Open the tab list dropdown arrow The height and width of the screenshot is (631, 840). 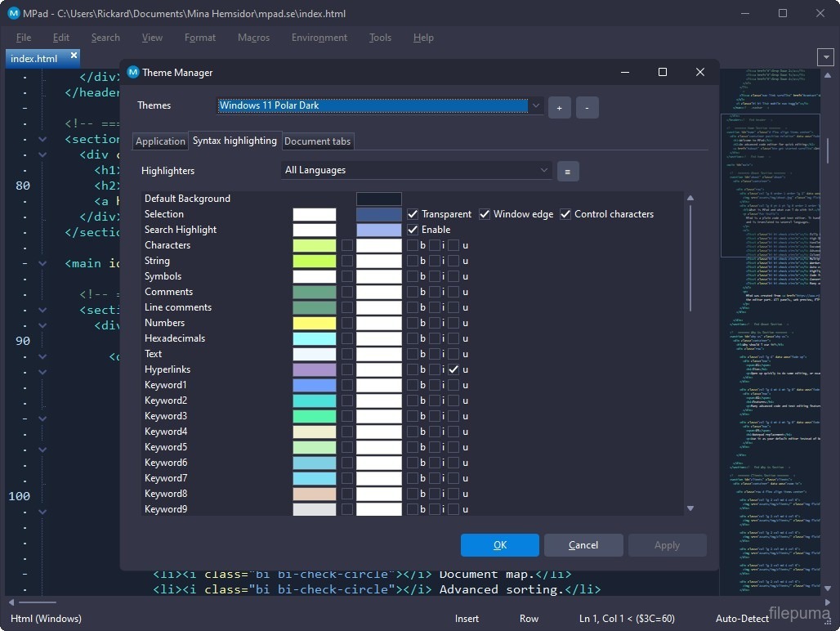(x=825, y=58)
